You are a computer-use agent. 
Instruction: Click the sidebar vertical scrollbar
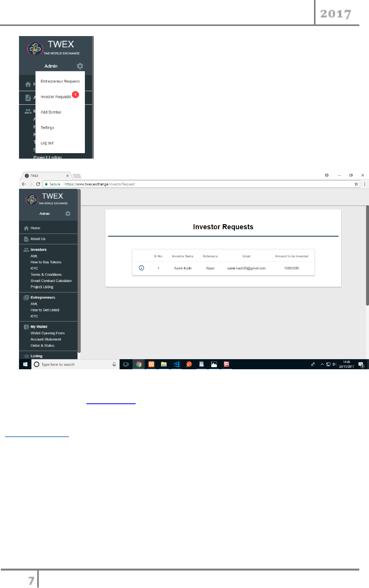point(79,271)
